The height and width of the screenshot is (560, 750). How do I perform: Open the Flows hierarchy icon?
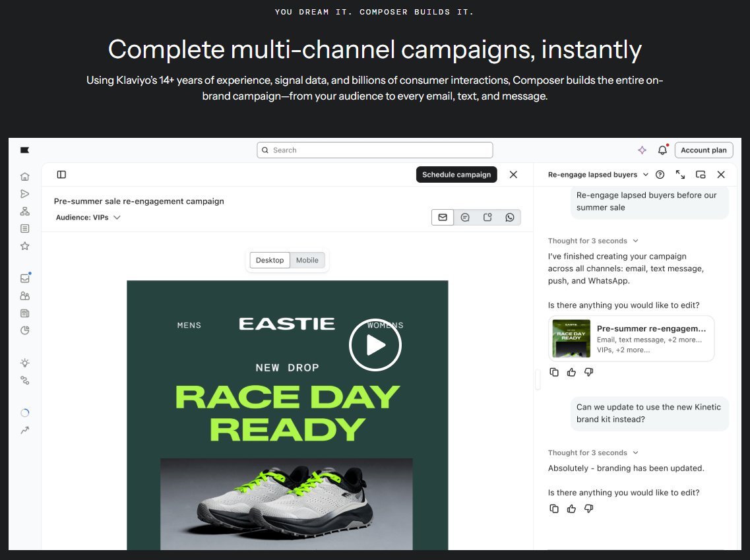pyautogui.click(x=25, y=211)
